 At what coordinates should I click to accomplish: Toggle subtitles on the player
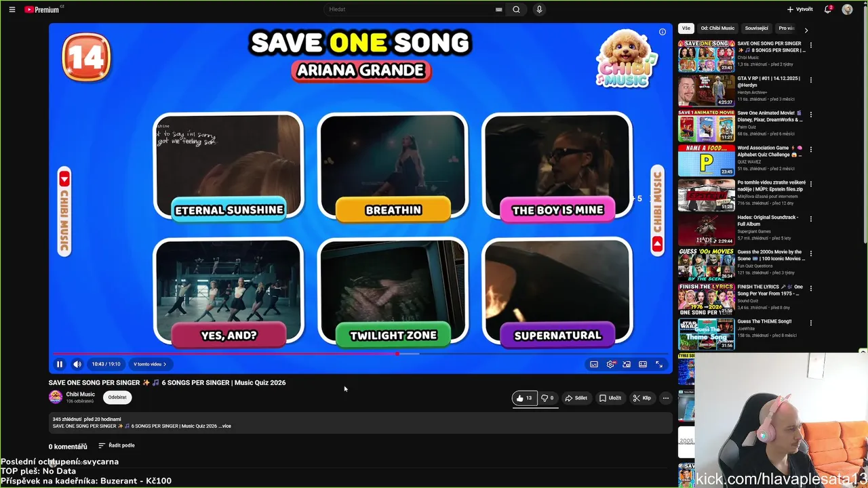tap(594, 364)
